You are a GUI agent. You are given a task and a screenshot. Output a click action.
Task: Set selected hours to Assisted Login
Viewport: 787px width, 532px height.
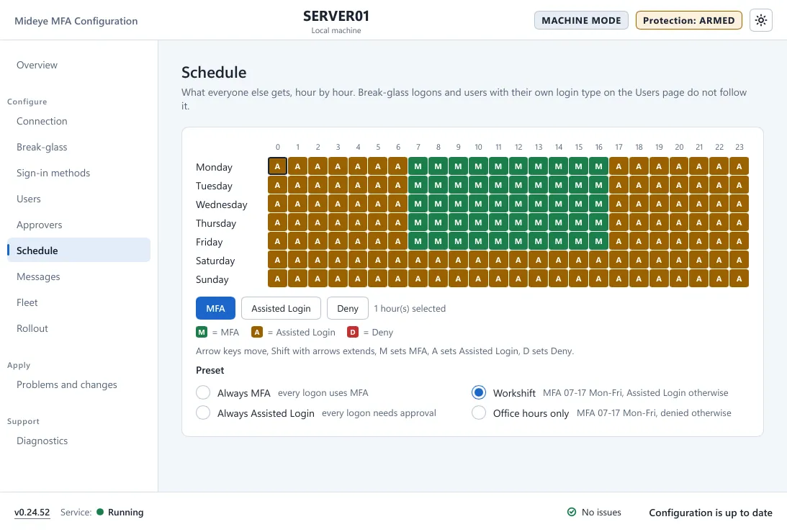click(281, 308)
